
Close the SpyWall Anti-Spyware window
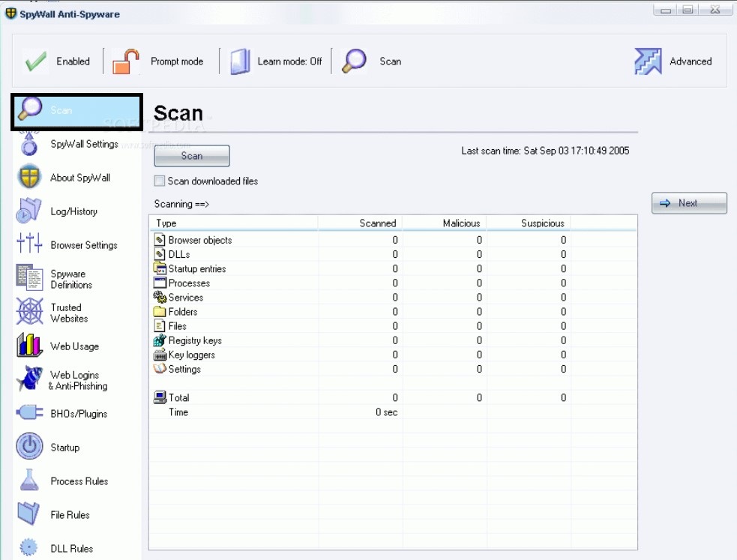pos(715,10)
